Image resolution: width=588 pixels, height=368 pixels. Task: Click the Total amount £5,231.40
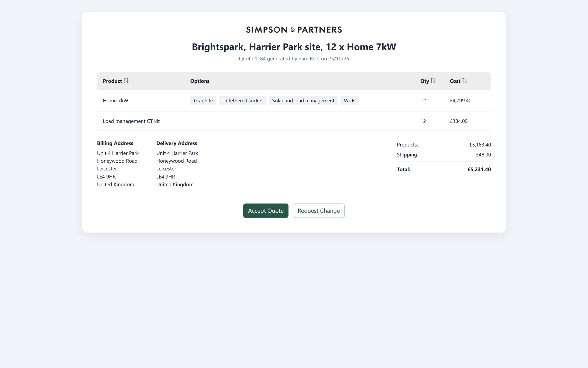[x=479, y=169]
